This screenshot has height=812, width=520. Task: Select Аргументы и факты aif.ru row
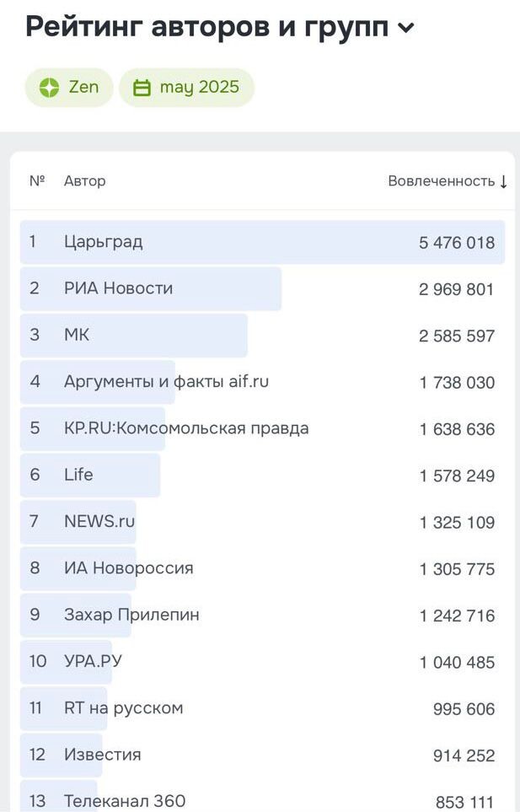click(262, 382)
